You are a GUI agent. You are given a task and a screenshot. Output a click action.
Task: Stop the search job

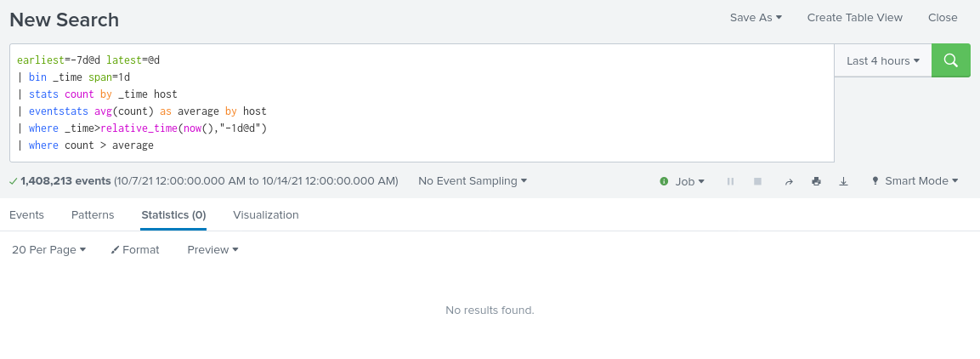click(x=757, y=181)
